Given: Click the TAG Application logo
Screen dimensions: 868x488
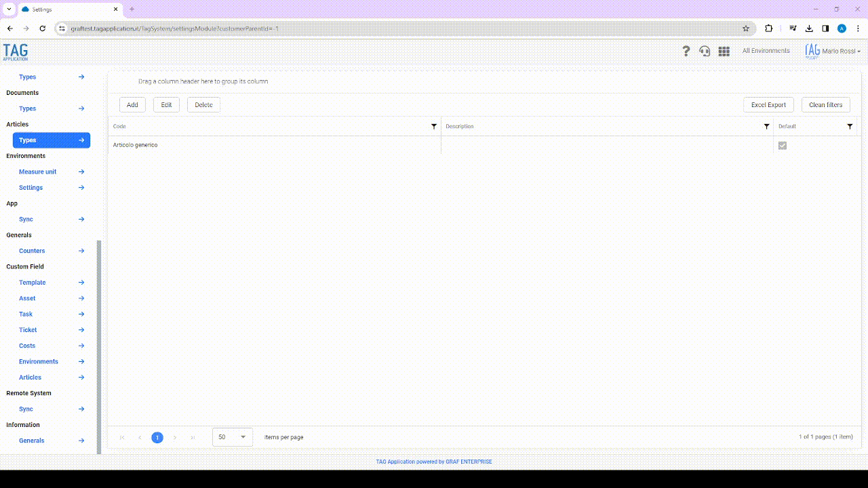Looking at the screenshot, I should point(16,52).
